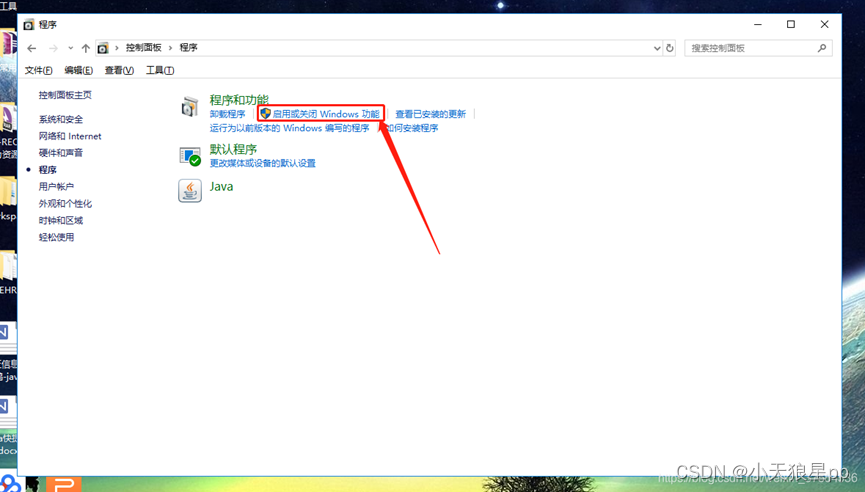Go up one level arrow

pyautogui.click(x=86, y=49)
